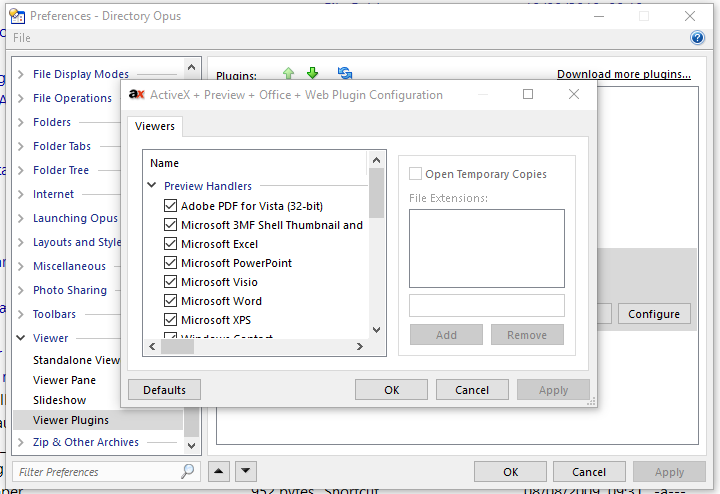Cancel the plugin configuration dialog
This screenshot has height=494, width=720.
coord(472,390)
